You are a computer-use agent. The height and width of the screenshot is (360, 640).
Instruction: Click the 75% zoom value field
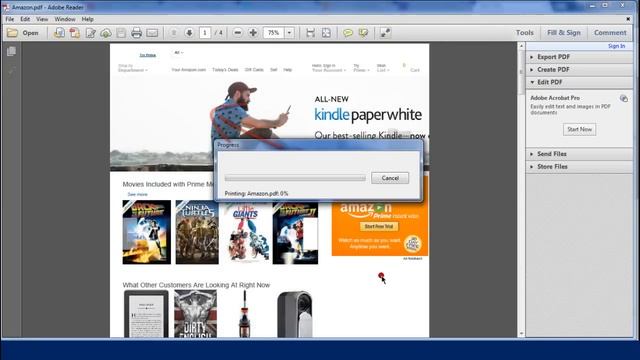[x=273, y=33]
